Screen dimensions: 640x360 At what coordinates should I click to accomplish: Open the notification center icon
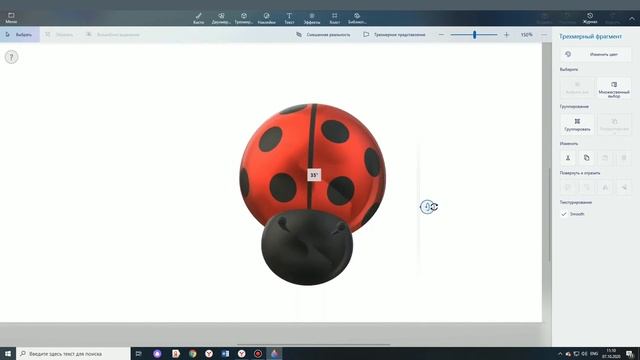tap(630, 353)
